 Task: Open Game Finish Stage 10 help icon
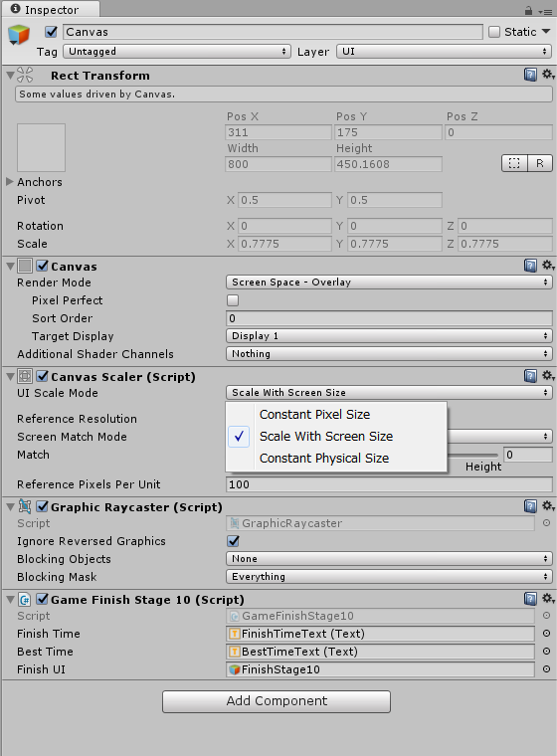(530, 599)
